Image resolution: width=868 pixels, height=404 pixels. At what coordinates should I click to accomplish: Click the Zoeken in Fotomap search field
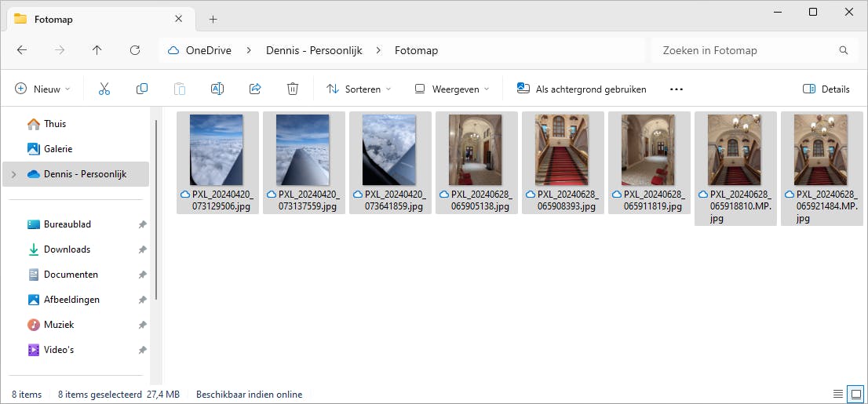tap(746, 50)
